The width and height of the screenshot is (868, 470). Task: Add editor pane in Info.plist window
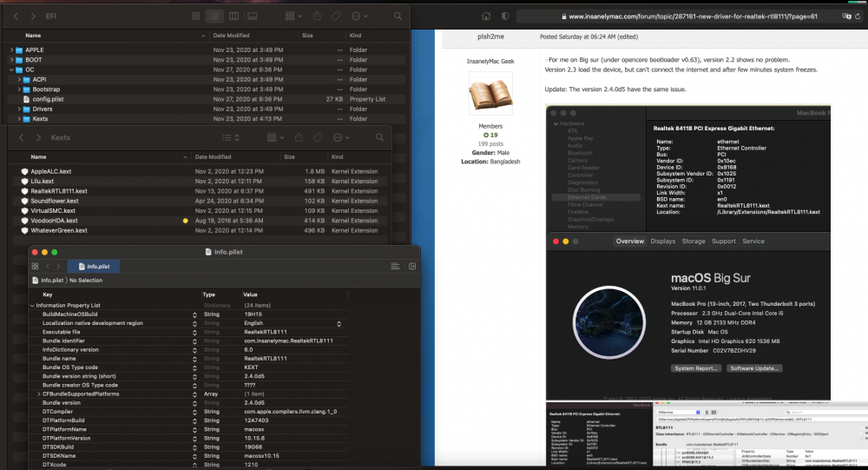412,266
